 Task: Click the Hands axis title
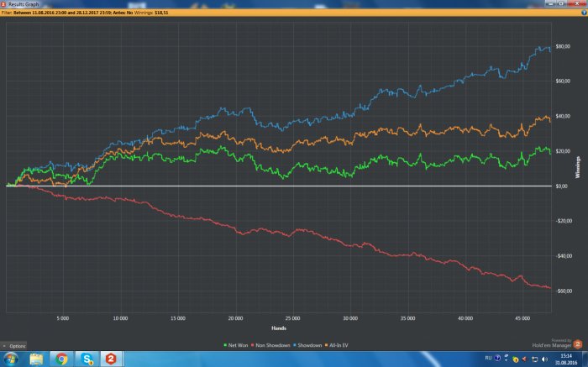(279, 328)
